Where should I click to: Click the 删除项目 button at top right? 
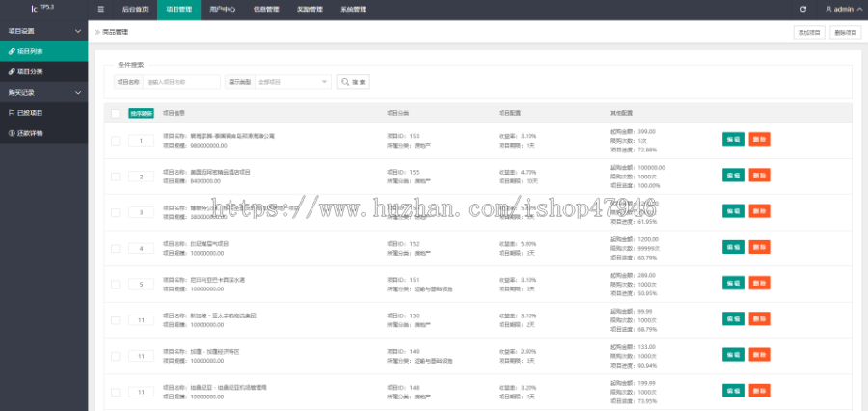click(x=845, y=32)
